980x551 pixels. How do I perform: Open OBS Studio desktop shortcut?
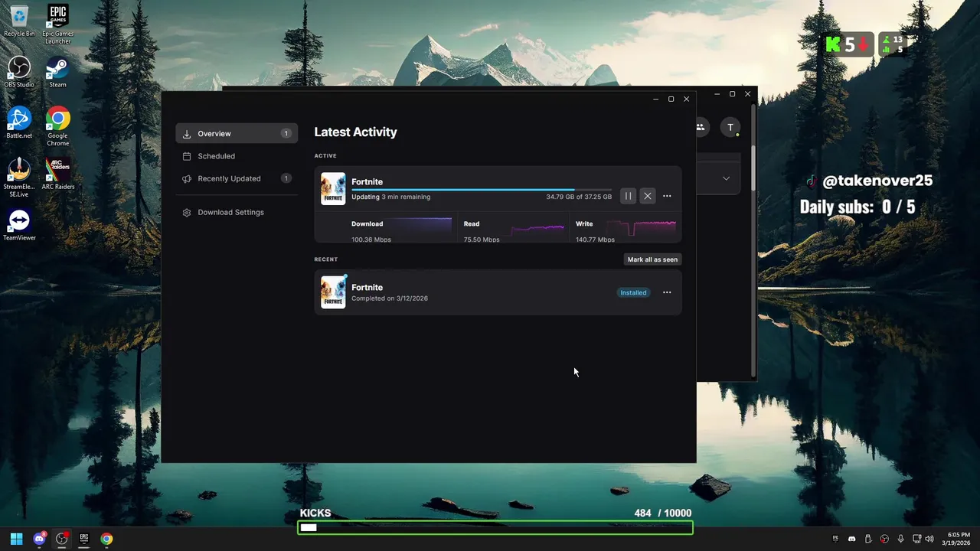coord(19,72)
